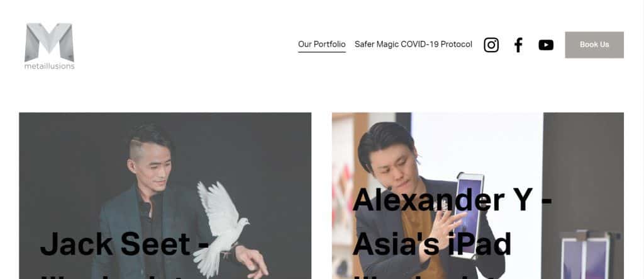
Task: Click the Book Us button
Action: [594, 45]
